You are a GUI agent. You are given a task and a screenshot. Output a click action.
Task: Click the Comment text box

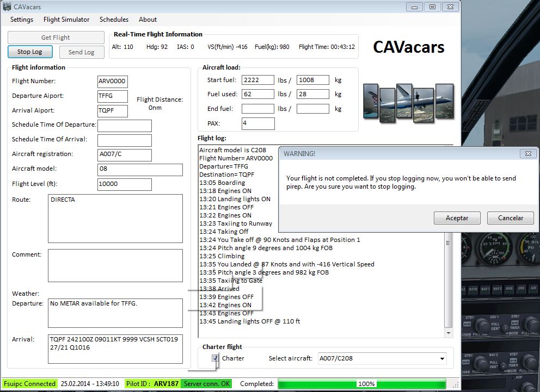[x=115, y=265]
